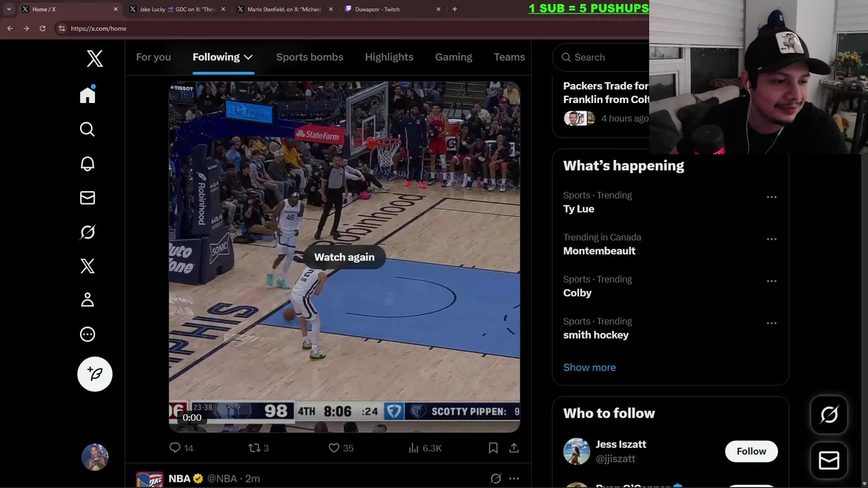
Task: Close the Home / X browser tab
Action: [x=115, y=9]
